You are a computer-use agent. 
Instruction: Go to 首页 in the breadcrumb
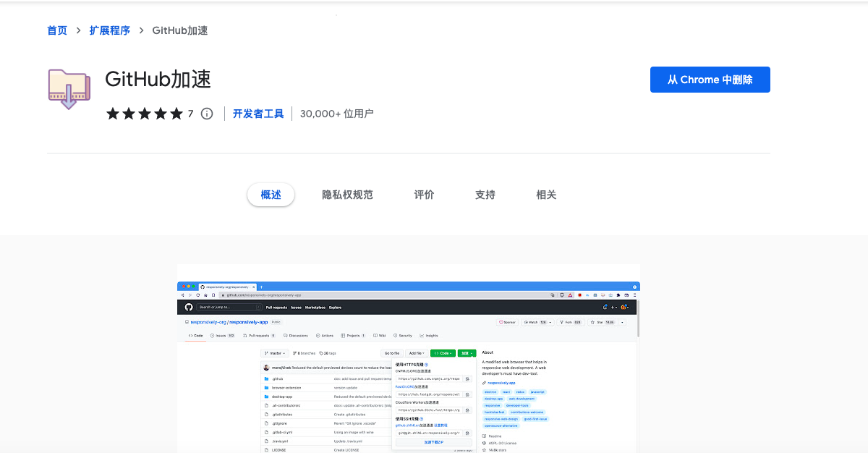(57, 30)
